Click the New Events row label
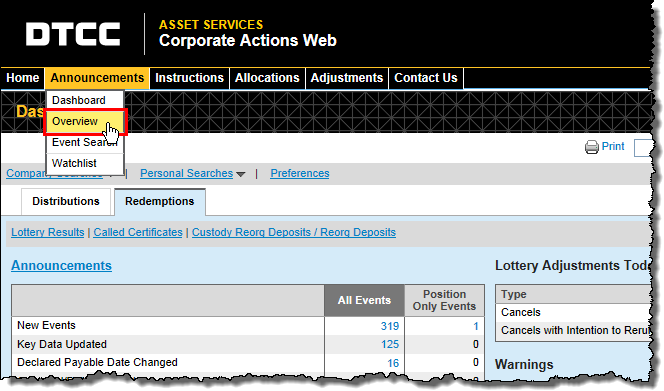664x391 pixels. (46, 325)
